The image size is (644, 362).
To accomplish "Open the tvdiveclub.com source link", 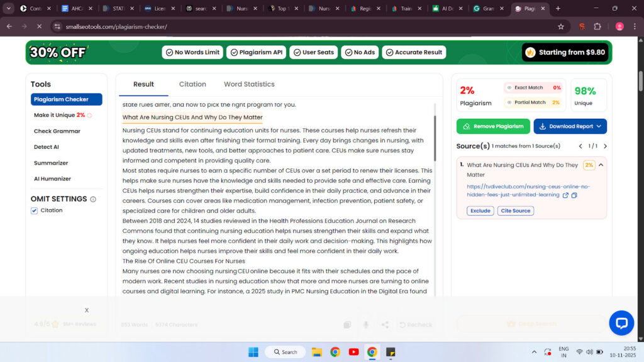I will [x=519, y=190].
